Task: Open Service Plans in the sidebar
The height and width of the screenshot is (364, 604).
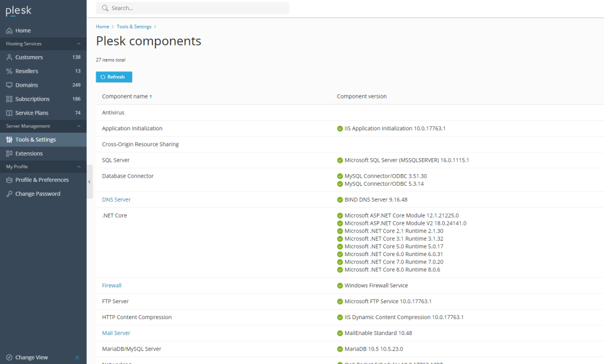Action: pos(43,113)
